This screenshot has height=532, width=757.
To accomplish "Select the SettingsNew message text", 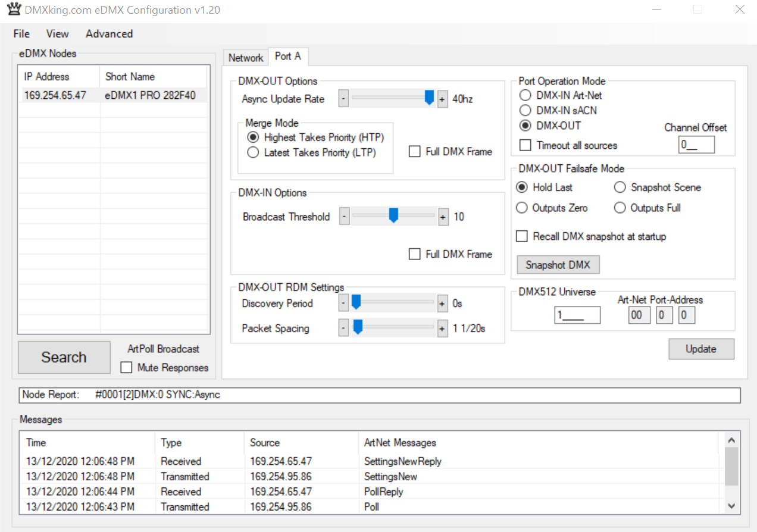I will [x=391, y=477].
